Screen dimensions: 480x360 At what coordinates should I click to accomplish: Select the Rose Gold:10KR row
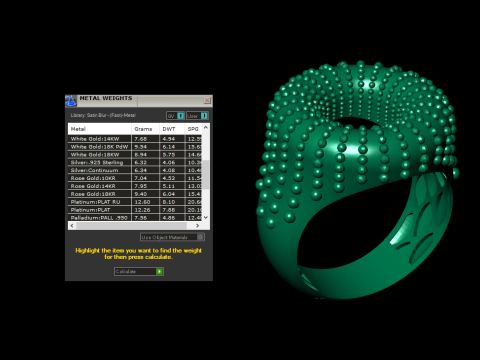click(x=135, y=178)
